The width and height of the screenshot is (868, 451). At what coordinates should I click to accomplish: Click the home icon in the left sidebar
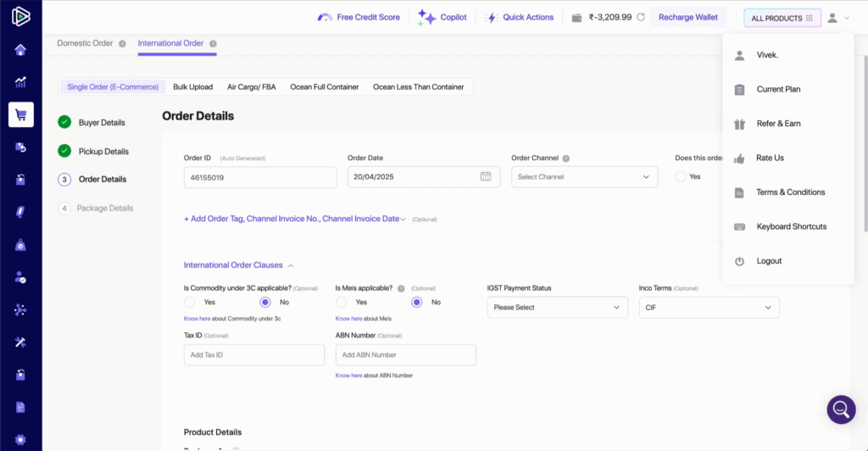[x=20, y=50]
